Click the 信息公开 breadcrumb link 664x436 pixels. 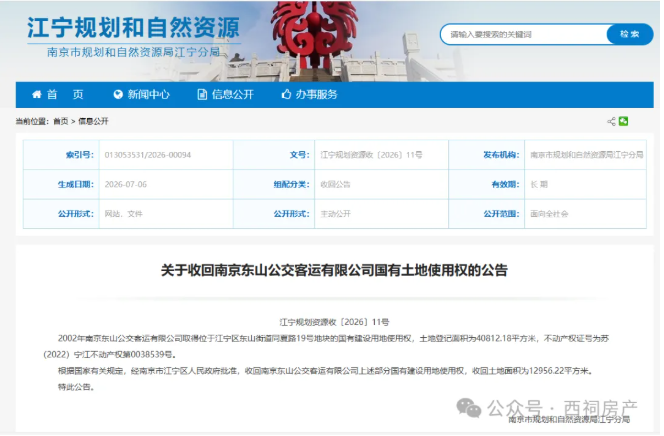(x=93, y=121)
